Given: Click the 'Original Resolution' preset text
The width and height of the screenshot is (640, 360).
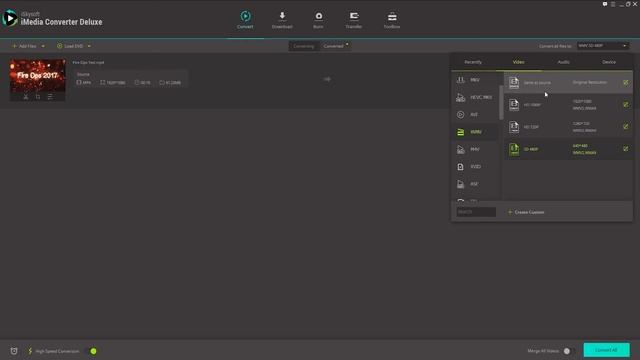Looking at the screenshot, I should tap(589, 82).
